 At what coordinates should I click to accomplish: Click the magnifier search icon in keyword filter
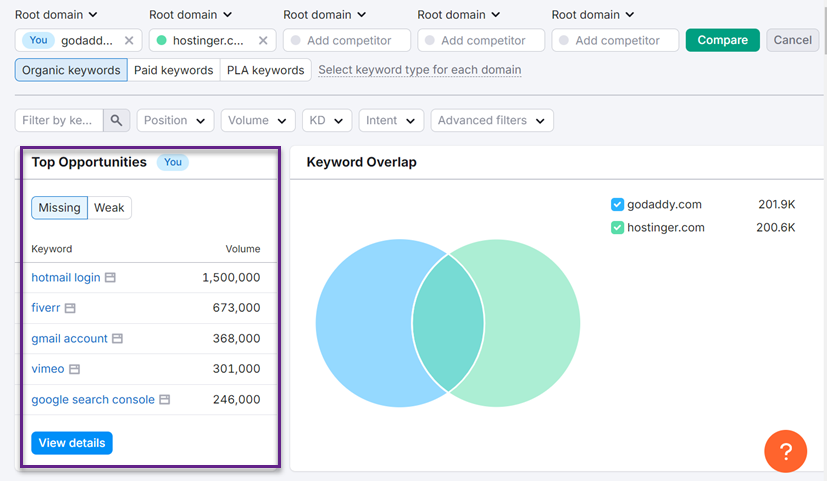click(x=117, y=120)
